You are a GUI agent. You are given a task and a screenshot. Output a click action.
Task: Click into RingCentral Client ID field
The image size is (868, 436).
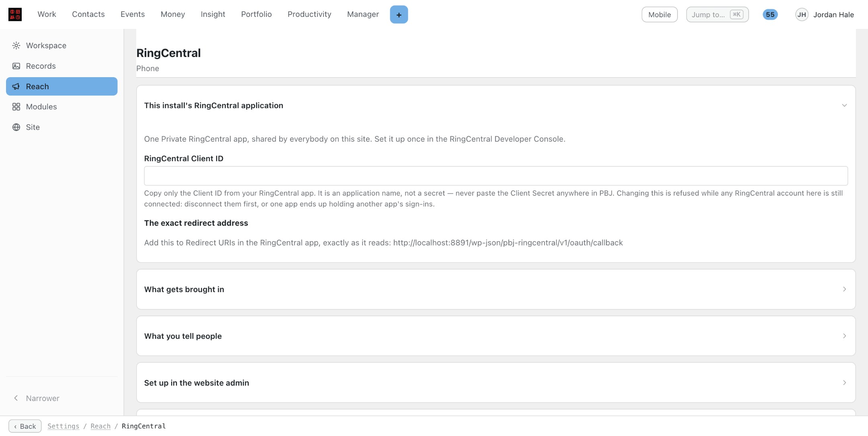496,176
